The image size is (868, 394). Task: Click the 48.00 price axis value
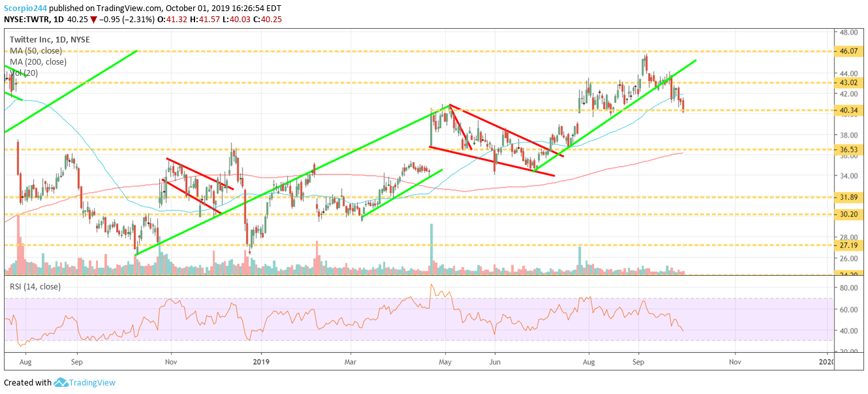[848, 32]
